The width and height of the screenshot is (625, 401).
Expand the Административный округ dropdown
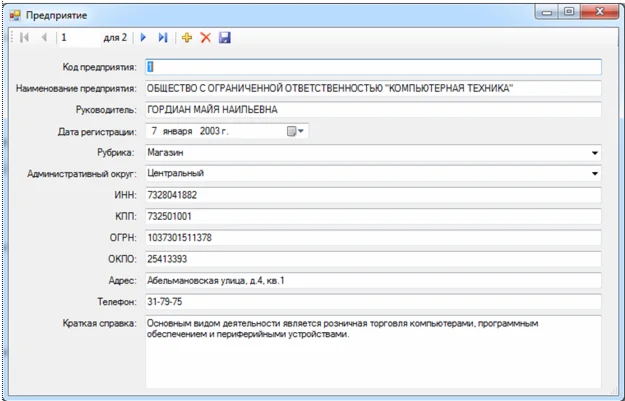click(x=595, y=174)
